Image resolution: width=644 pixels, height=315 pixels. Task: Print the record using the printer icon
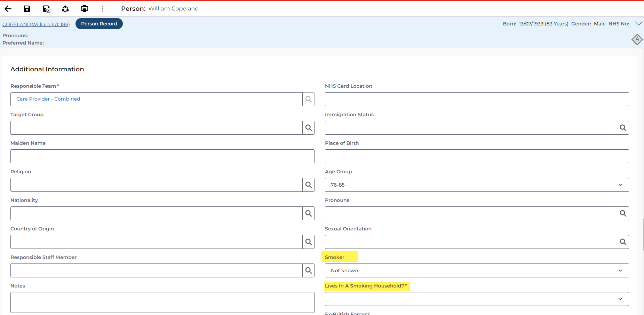pos(85,9)
